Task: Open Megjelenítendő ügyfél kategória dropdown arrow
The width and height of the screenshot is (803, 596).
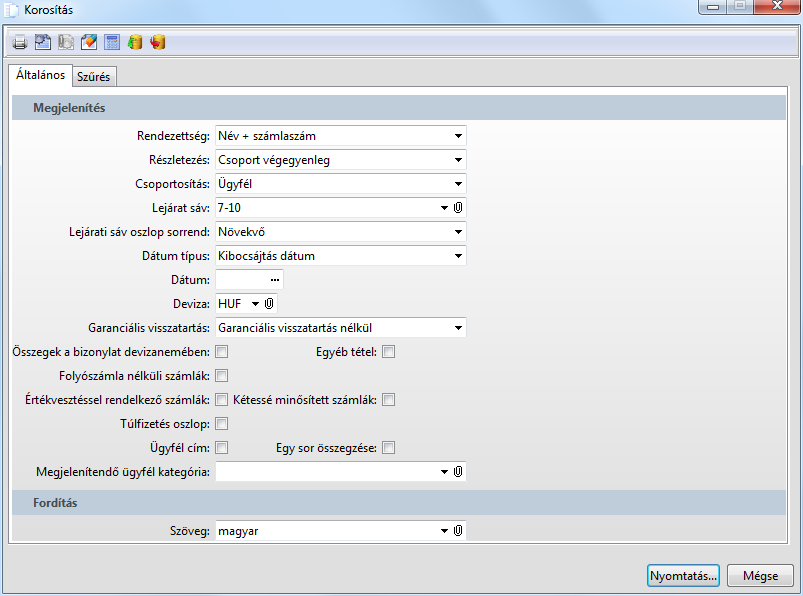Action: point(444,472)
